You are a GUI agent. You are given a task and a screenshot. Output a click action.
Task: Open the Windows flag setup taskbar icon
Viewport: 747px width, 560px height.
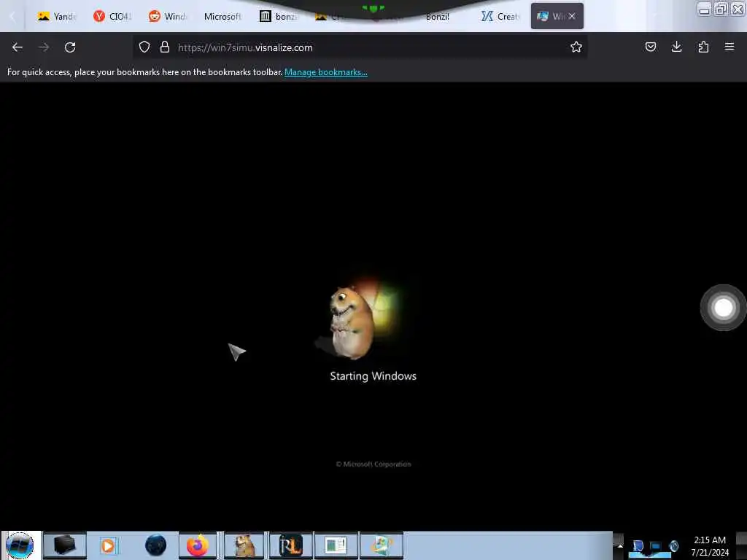(381, 545)
